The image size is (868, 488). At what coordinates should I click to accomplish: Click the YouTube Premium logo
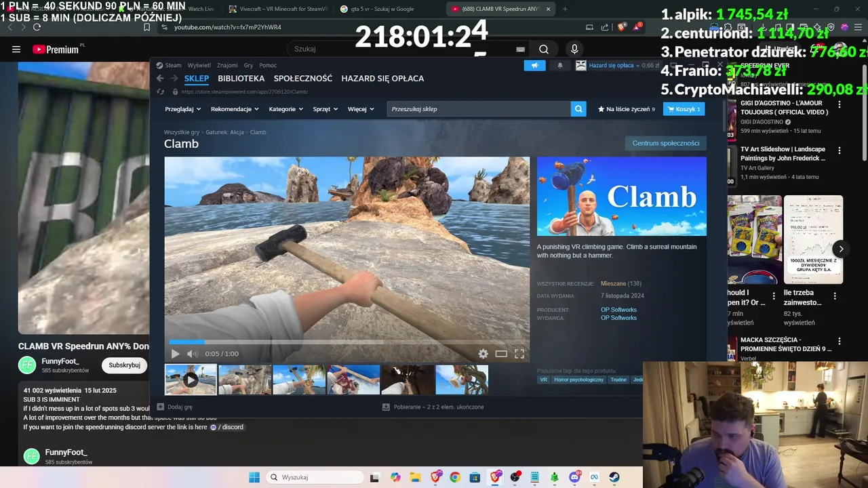[56, 49]
